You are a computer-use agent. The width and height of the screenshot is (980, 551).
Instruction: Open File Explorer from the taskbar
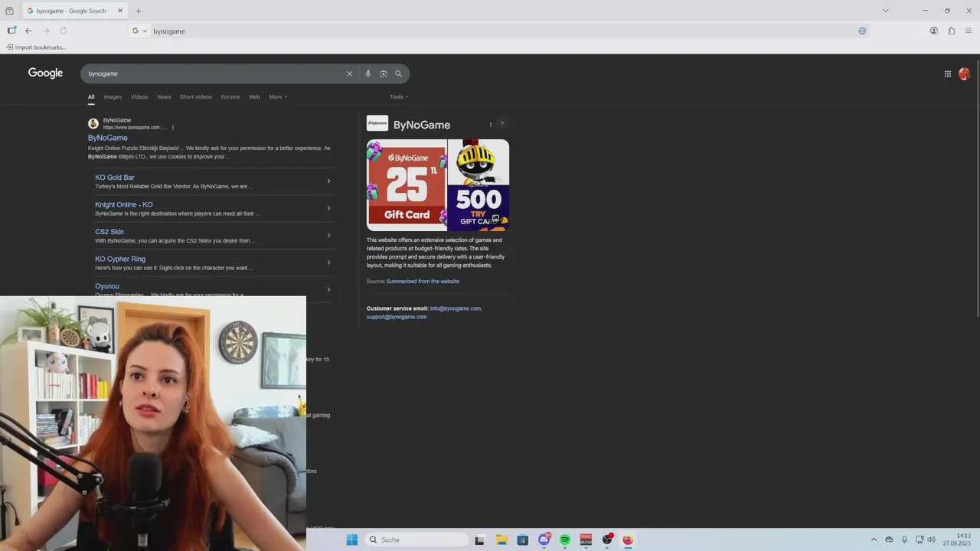tap(501, 540)
